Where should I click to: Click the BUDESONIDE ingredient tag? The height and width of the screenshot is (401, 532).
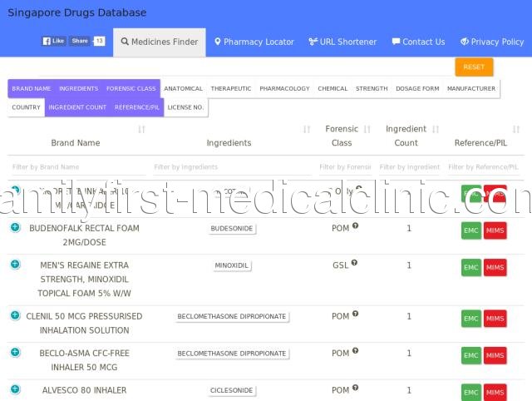pos(232,229)
